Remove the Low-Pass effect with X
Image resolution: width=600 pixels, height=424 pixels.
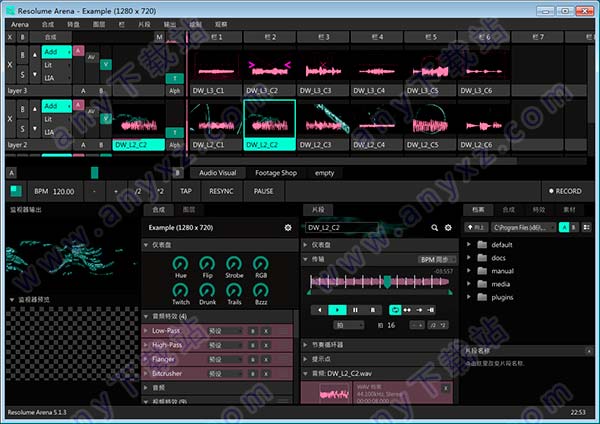(x=266, y=331)
